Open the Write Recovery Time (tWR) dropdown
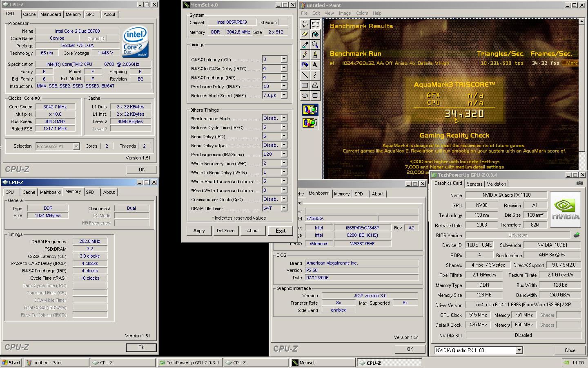The width and height of the screenshot is (588, 368). [x=284, y=163]
